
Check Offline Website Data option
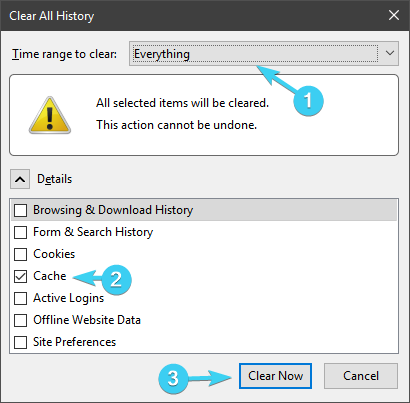[x=21, y=320]
